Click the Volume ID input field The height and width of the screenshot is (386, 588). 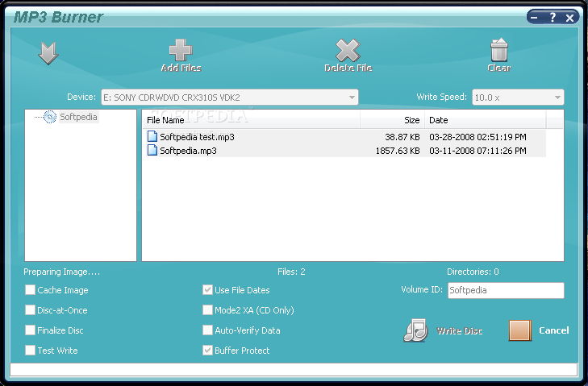[506, 290]
